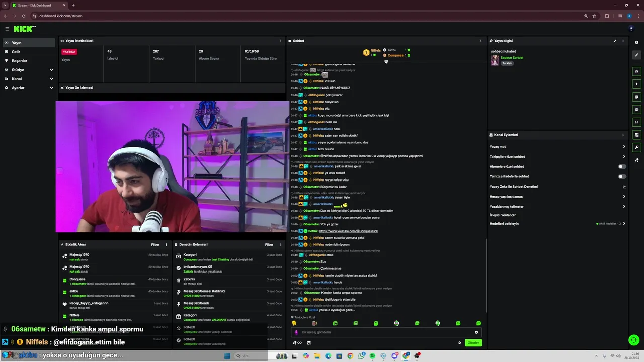This screenshot has width=644, height=362.
Task: Open Yavaş mod options chevron
Action: point(624,147)
